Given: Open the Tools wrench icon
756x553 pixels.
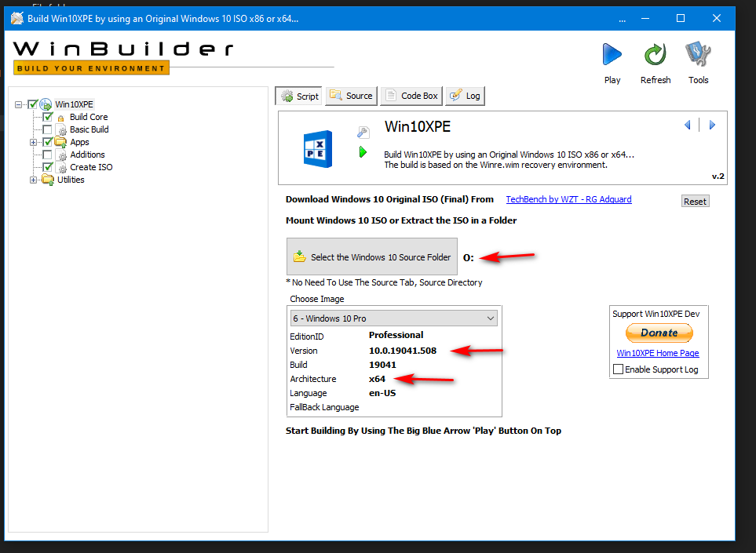Looking at the screenshot, I should coord(698,54).
